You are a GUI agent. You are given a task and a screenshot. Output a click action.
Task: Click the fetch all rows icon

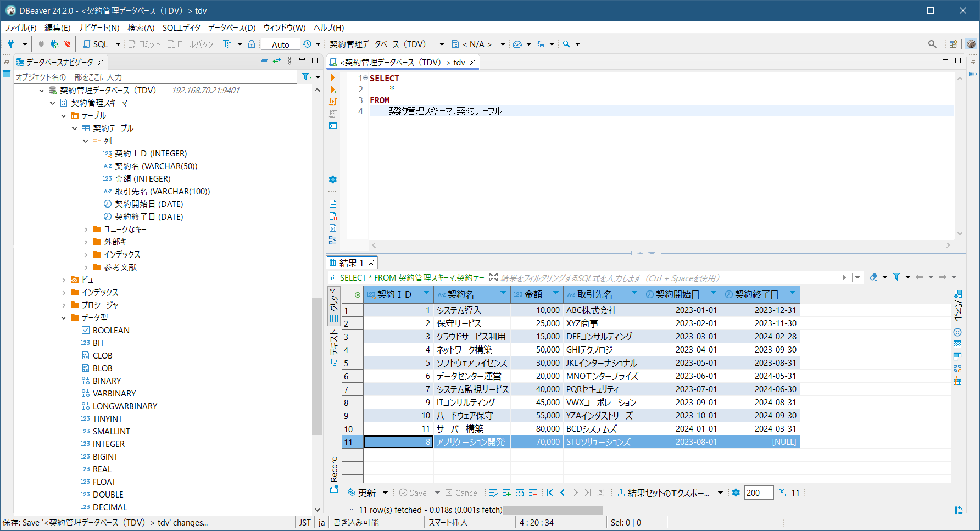pos(782,493)
